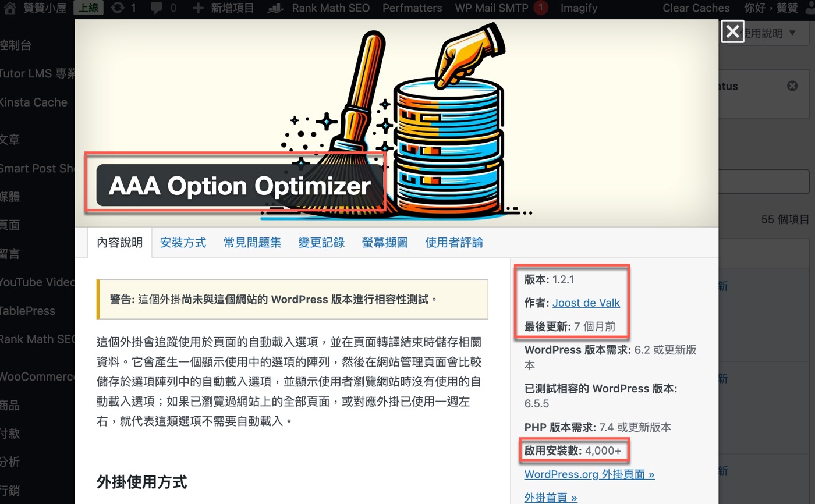
Task: Open 付款 in the sidebar
Action: [10, 434]
